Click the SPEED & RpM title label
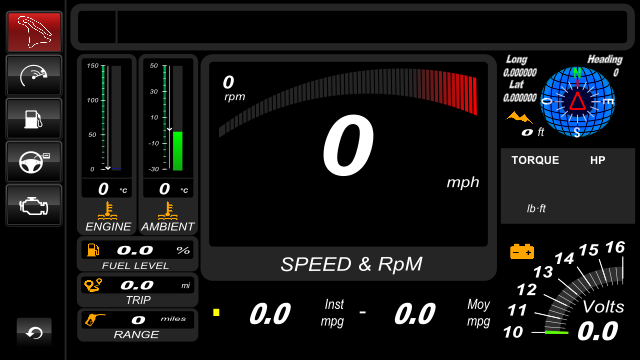Viewport: 640px width, 360px height. click(x=351, y=264)
